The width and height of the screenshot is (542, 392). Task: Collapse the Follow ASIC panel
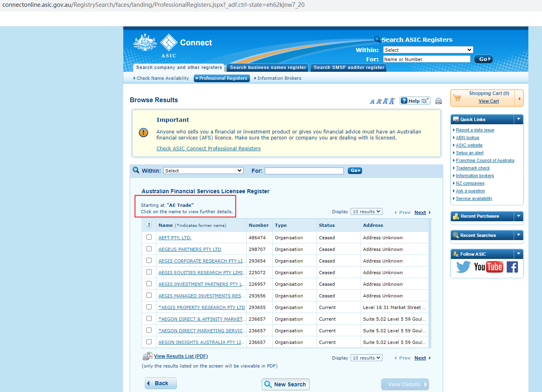pos(518,254)
